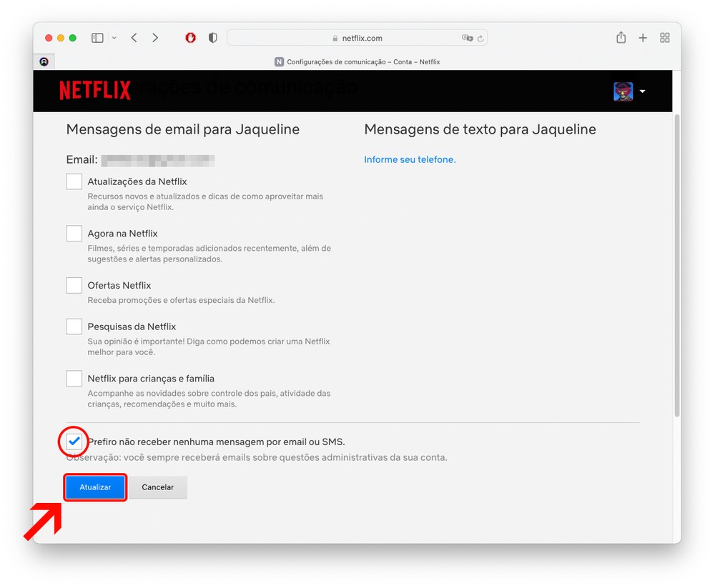Click the Atualizações da Netflix label
Viewport: 715px width, 588px height.
tap(137, 181)
